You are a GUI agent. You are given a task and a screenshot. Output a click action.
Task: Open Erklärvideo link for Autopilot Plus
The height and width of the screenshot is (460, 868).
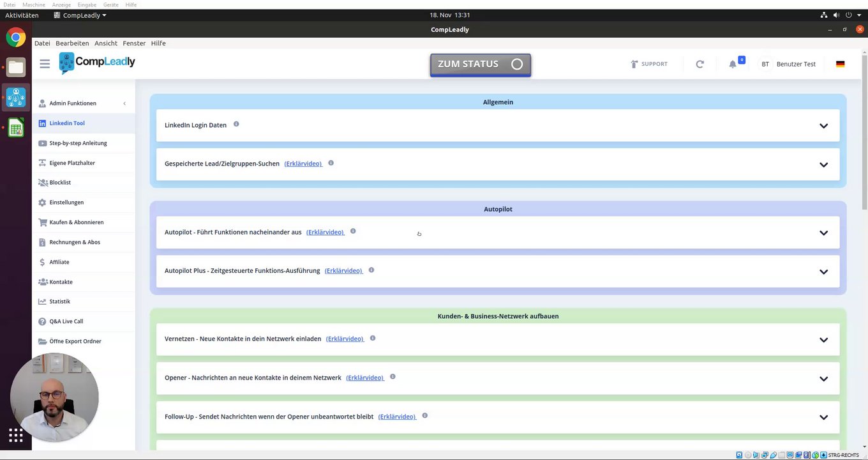click(344, 271)
